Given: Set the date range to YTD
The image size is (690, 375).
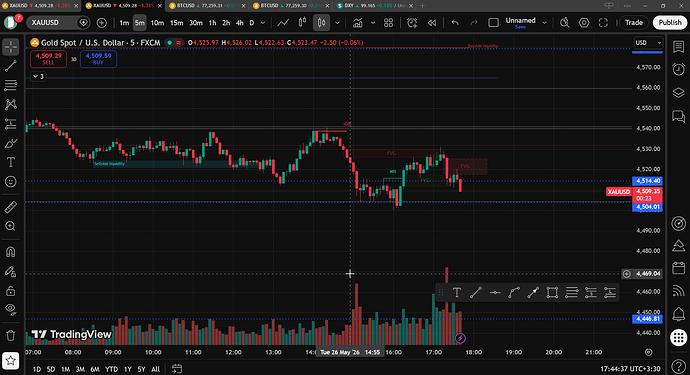Looking at the screenshot, I should coord(111,369).
